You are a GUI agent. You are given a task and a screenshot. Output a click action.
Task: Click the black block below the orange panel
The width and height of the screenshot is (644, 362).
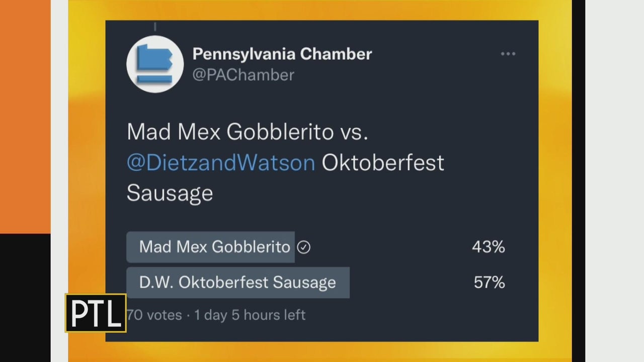click(x=25, y=297)
